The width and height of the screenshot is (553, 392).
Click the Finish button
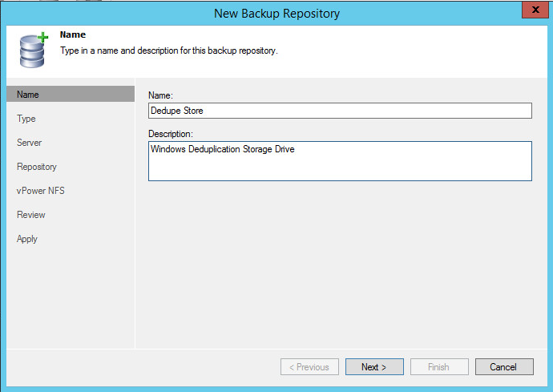(x=439, y=367)
